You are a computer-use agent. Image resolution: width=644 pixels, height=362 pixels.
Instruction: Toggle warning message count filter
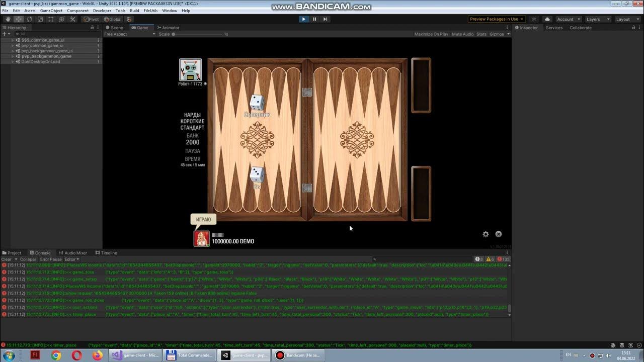click(x=490, y=259)
